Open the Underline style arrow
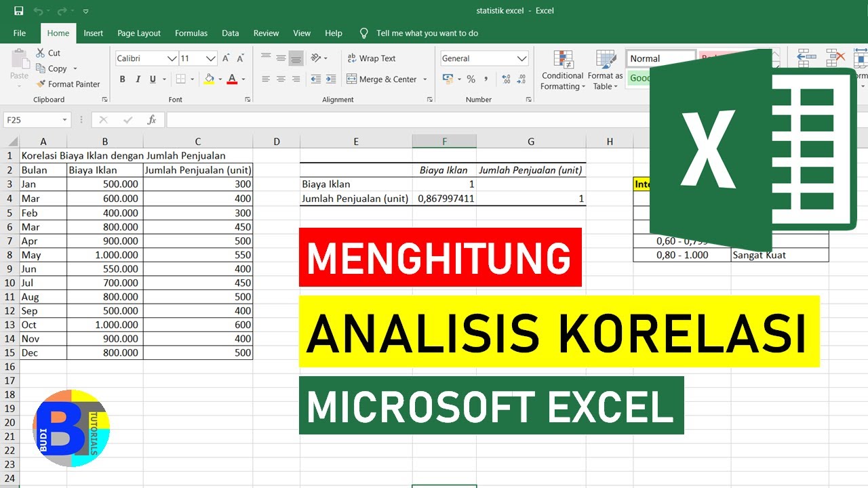The height and width of the screenshot is (488, 868). click(x=165, y=79)
